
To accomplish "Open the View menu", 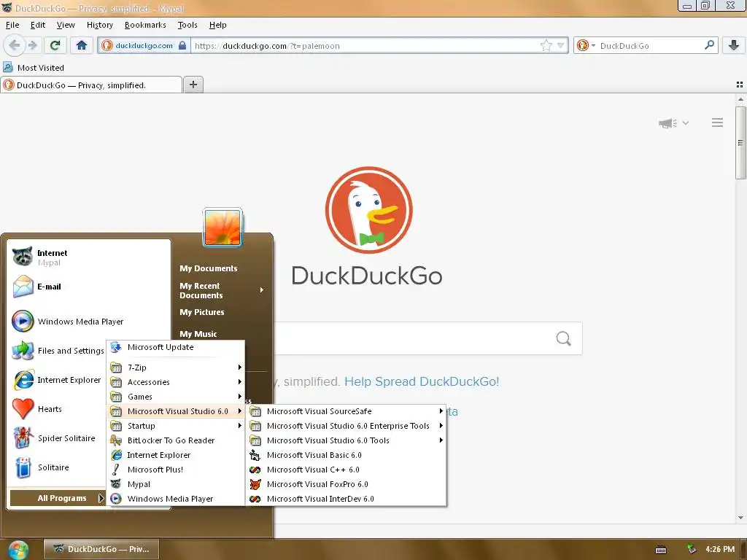I will coord(66,25).
